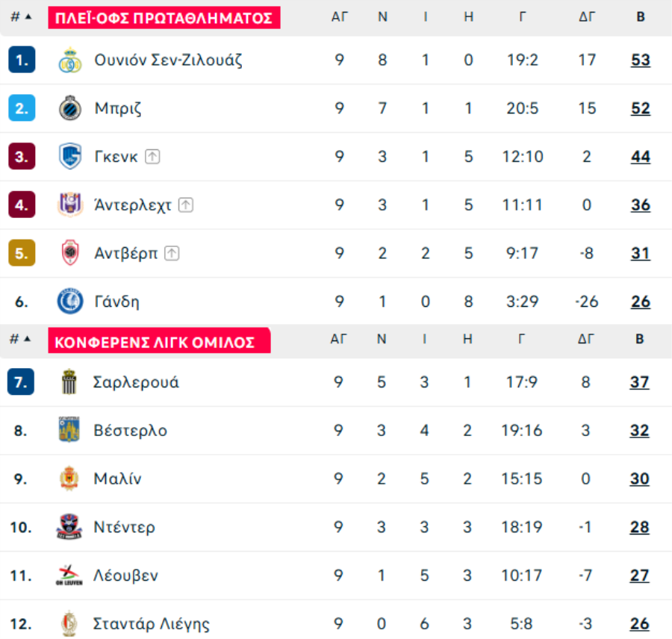The image size is (672, 639).
Task: Sort championship playoff table by # column
Action: [21, 17]
